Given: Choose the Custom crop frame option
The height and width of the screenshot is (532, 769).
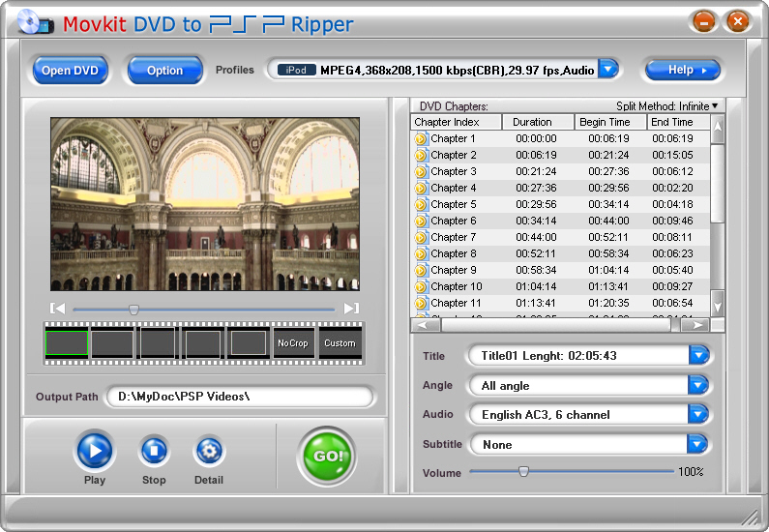Looking at the screenshot, I should tap(340, 342).
